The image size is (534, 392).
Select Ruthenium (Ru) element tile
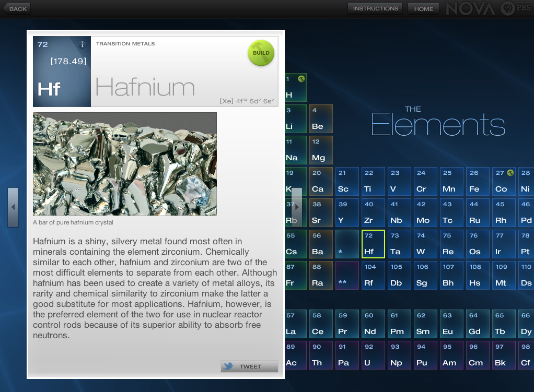coord(478,212)
